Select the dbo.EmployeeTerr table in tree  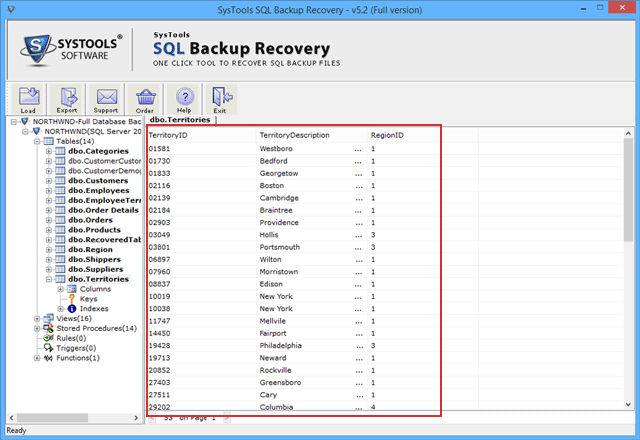pos(104,200)
